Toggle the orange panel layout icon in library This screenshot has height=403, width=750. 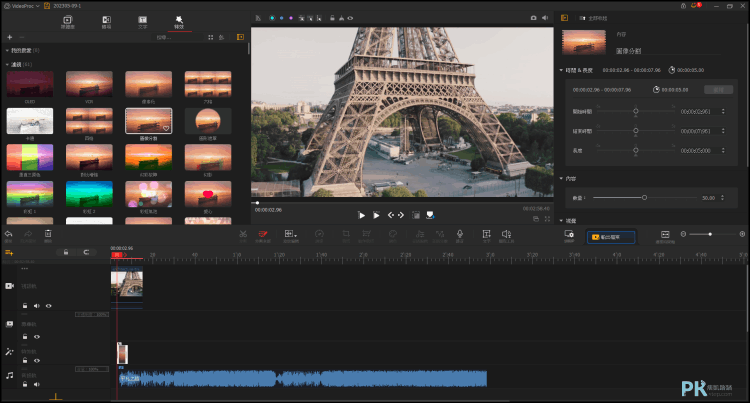click(x=240, y=37)
